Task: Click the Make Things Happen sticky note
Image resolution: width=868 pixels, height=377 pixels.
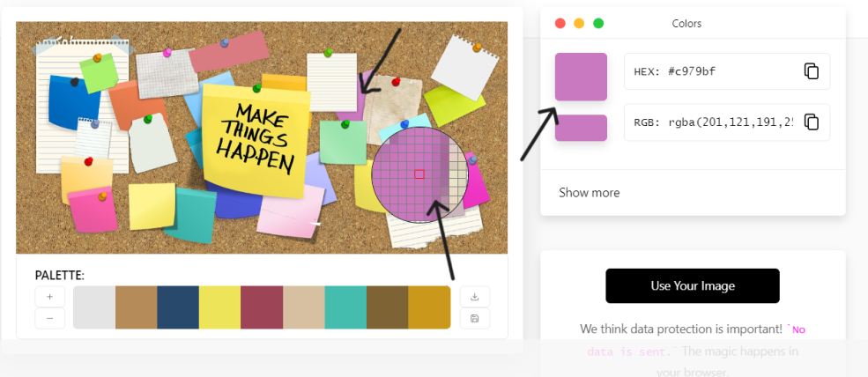Action: pyautogui.click(x=255, y=141)
